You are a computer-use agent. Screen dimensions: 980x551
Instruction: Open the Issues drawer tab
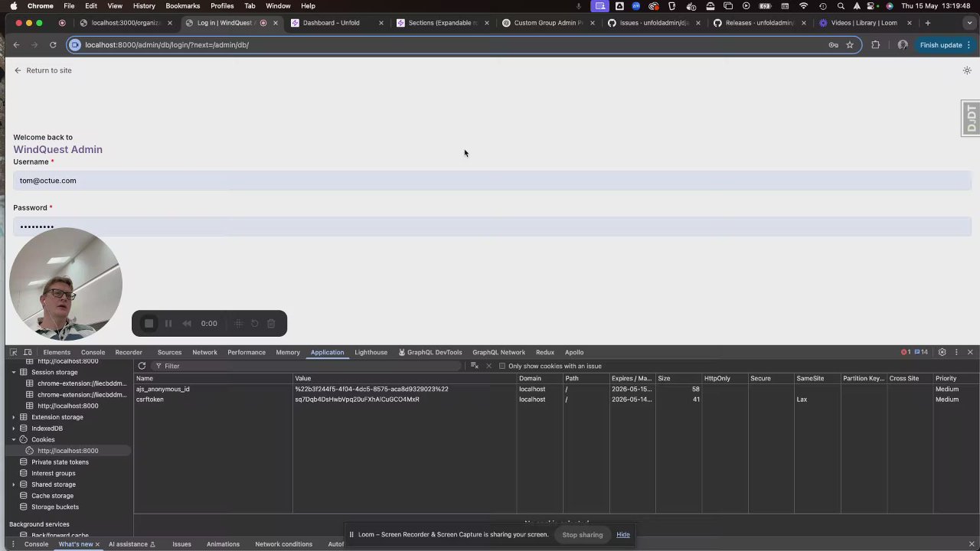(x=181, y=544)
